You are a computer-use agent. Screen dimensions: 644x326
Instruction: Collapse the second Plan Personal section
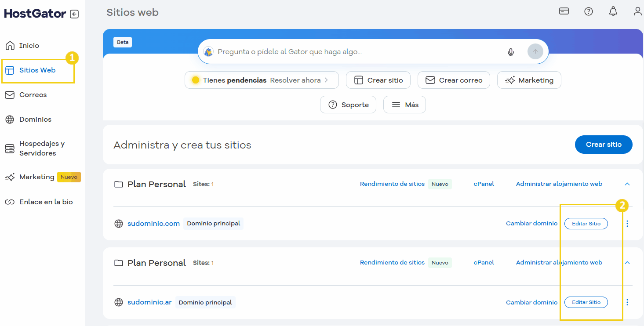[x=627, y=262]
